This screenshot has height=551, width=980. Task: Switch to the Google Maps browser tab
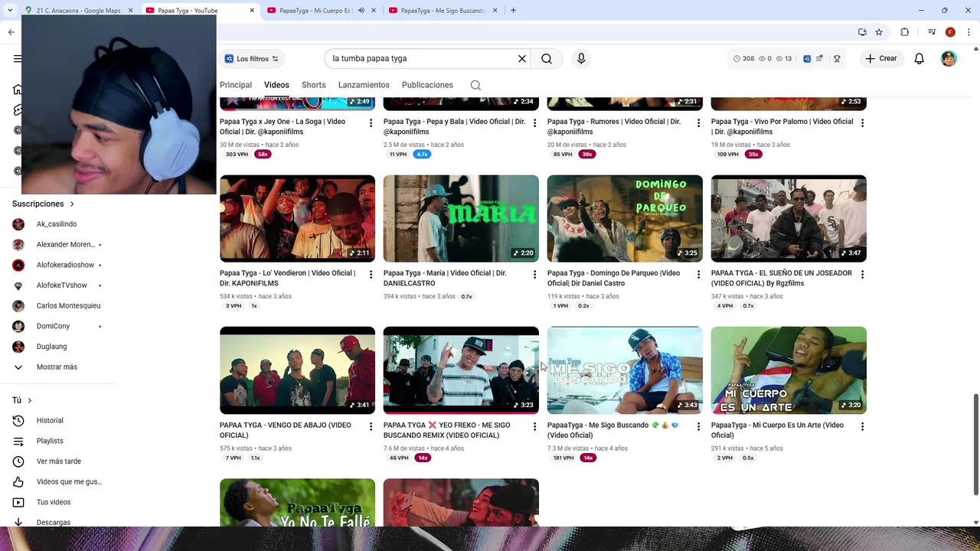coord(78,11)
